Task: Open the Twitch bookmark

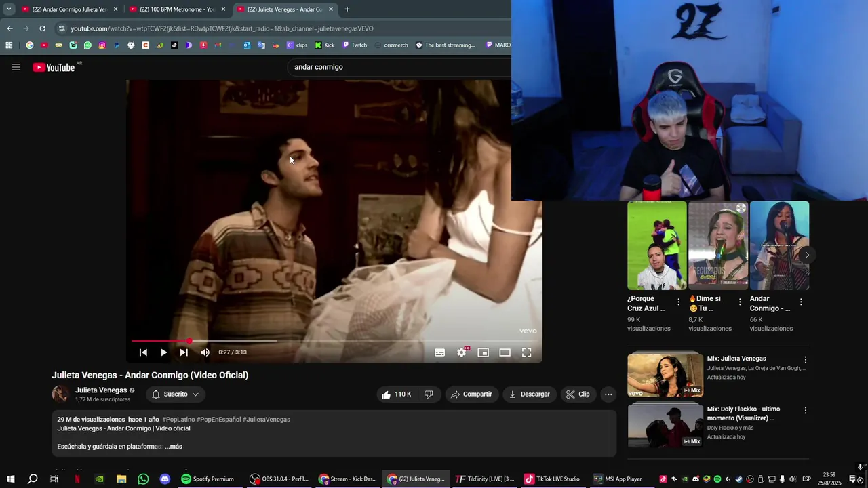Action: click(355, 45)
